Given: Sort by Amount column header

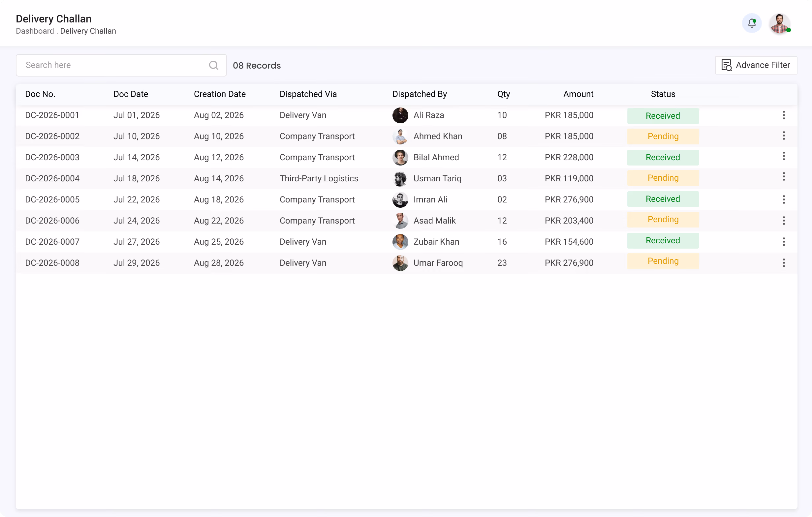Looking at the screenshot, I should (x=578, y=94).
